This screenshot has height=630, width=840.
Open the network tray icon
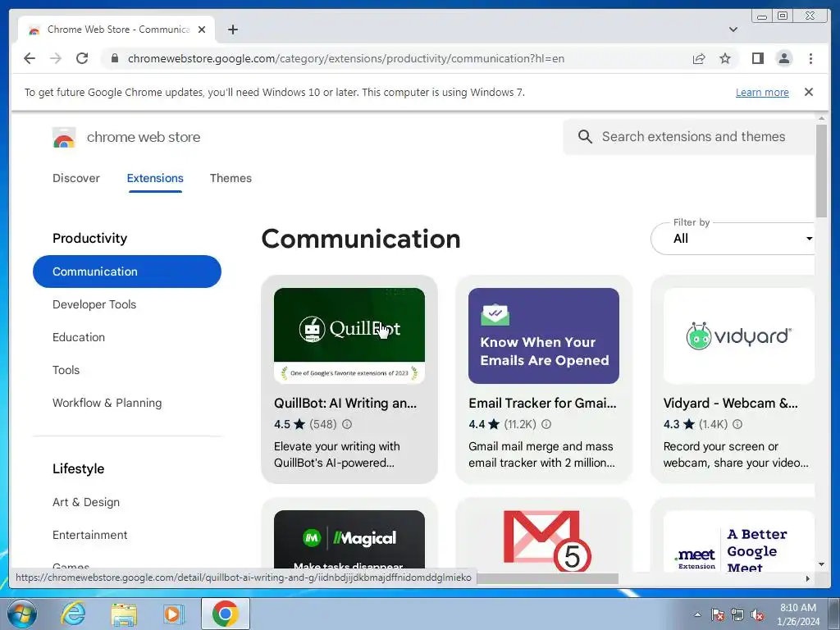(737, 614)
